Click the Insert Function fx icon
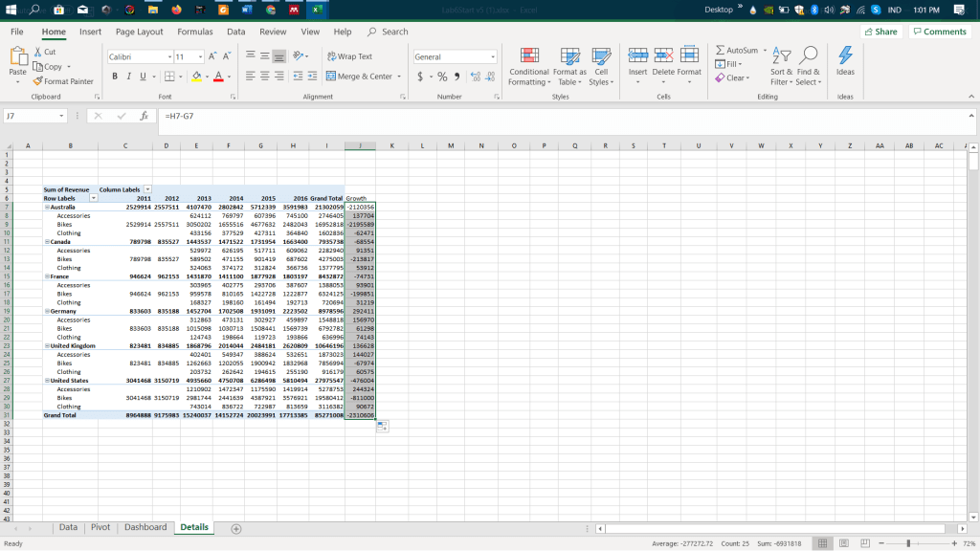 coord(145,116)
